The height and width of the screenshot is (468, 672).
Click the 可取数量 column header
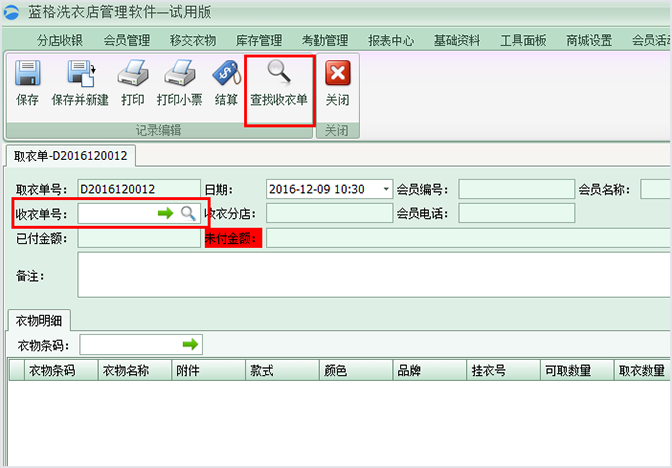(577, 370)
